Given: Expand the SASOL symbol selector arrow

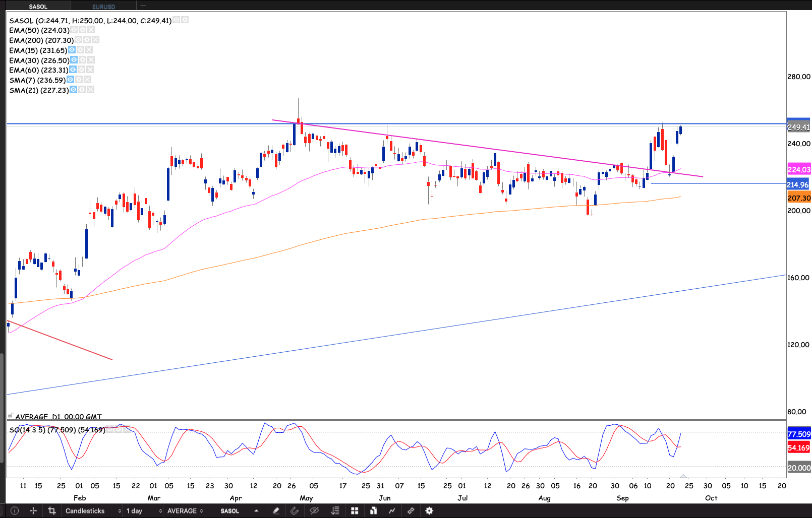Looking at the screenshot, I should pos(256,510).
